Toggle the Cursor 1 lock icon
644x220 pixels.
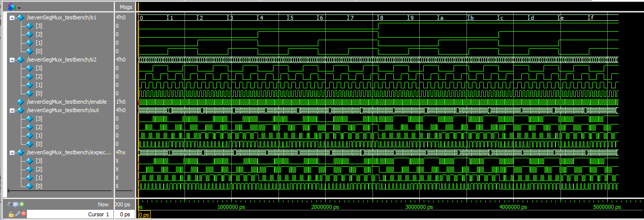coord(11,214)
